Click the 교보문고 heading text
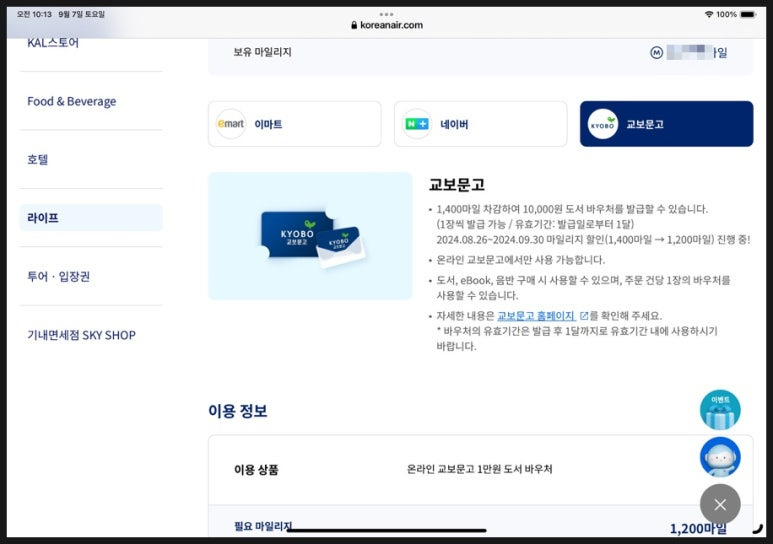 (x=457, y=184)
